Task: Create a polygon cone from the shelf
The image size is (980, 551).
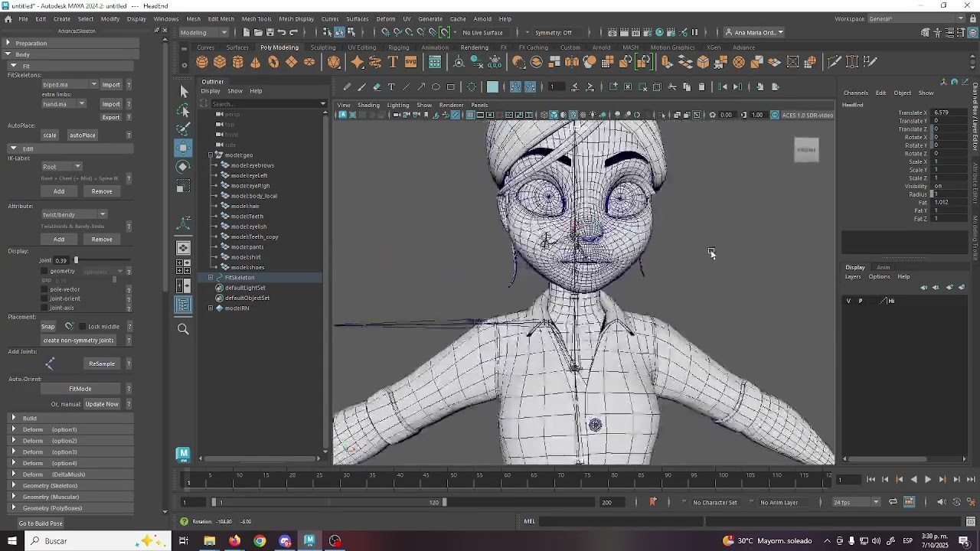Action: (x=256, y=62)
